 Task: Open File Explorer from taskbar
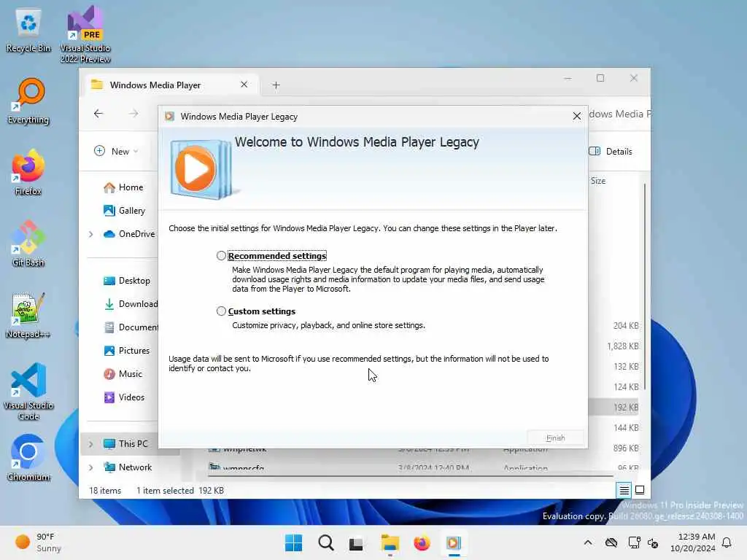pos(390,542)
